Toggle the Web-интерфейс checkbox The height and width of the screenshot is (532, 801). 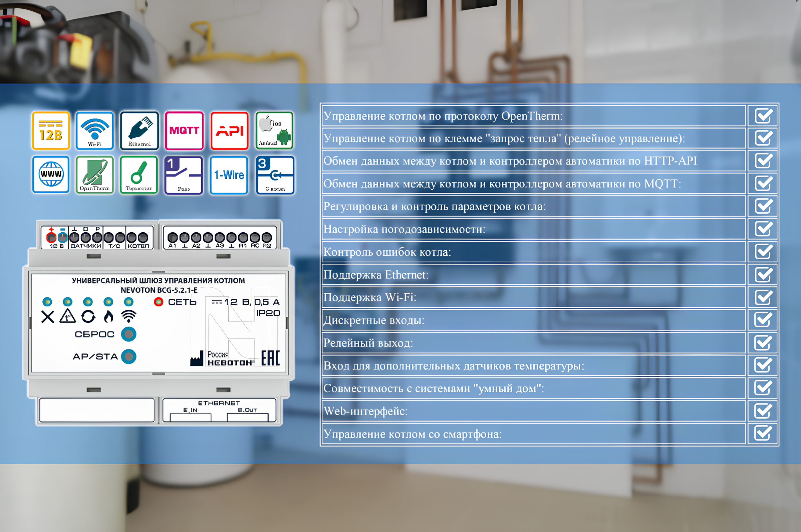[763, 411]
